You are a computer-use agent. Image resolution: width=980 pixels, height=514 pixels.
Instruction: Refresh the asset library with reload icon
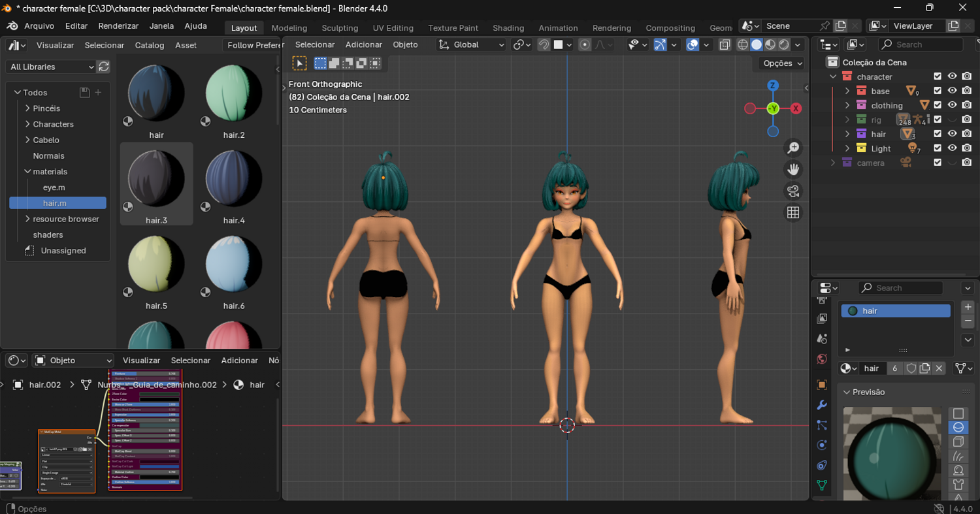[103, 67]
